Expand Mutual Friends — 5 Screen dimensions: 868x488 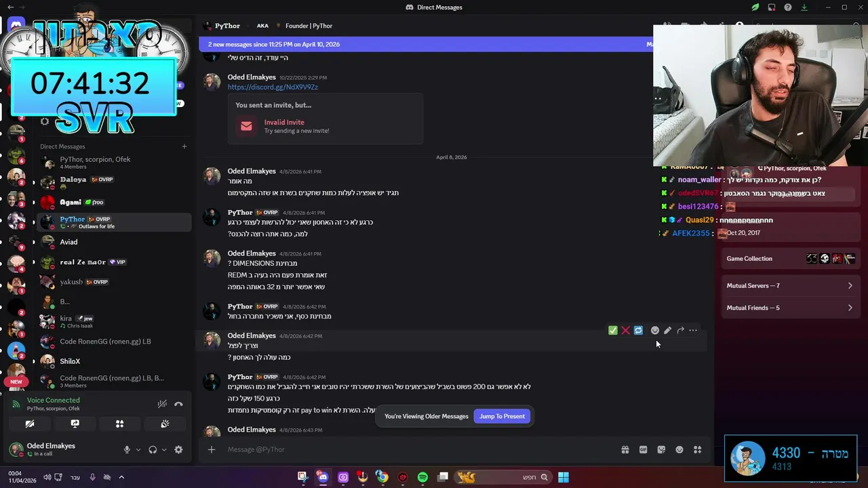(x=789, y=308)
